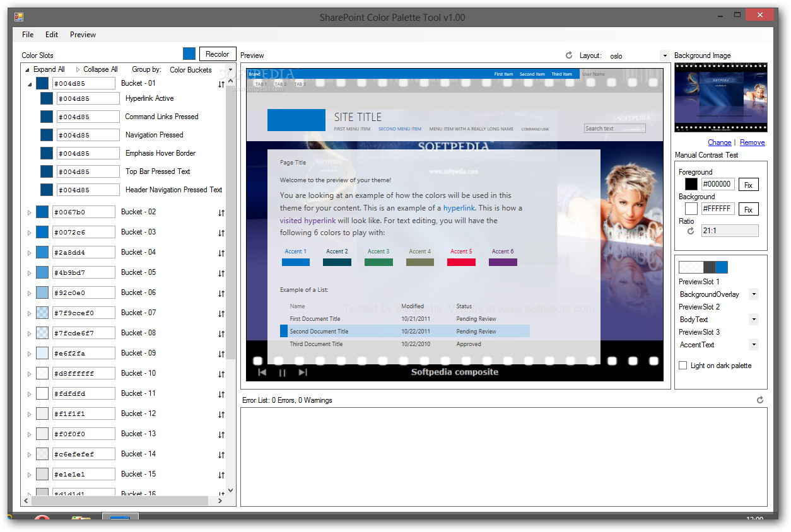Open PreviewSlot 2 BodyText dropdown
This screenshot has width=791, height=532.
click(754, 320)
